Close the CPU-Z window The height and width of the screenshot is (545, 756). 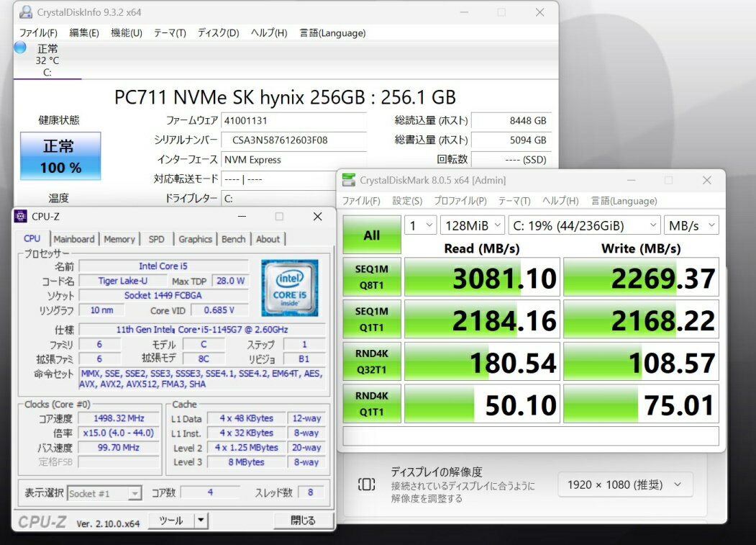[x=317, y=217]
